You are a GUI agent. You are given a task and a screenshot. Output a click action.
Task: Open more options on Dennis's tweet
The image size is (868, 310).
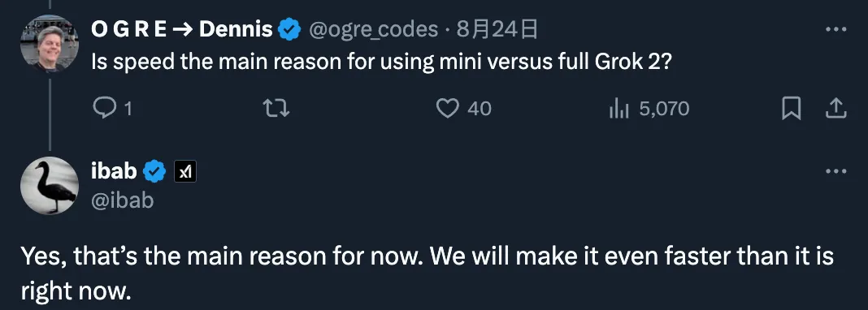[835, 29]
